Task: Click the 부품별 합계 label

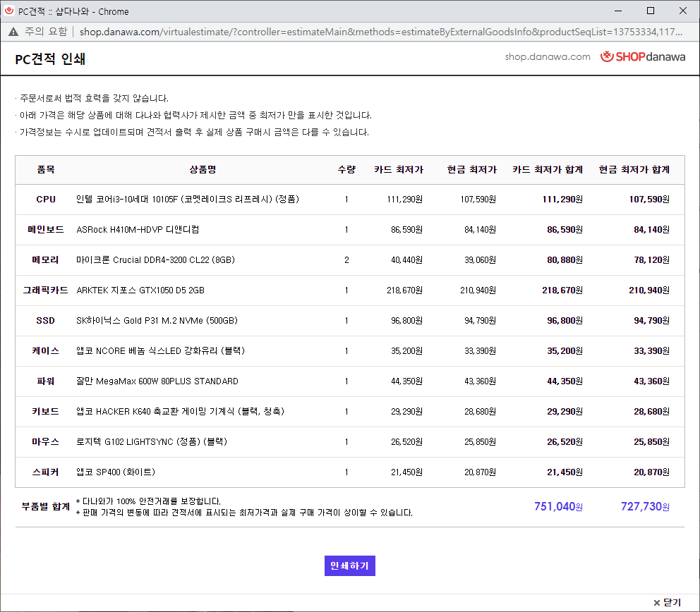Action: [x=46, y=507]
